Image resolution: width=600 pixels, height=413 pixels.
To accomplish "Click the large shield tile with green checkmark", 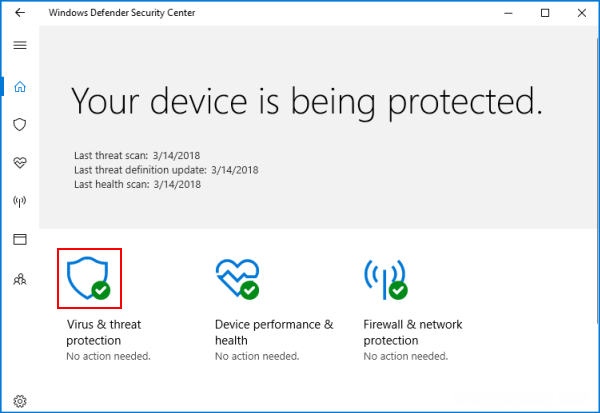I will point(89,278).
